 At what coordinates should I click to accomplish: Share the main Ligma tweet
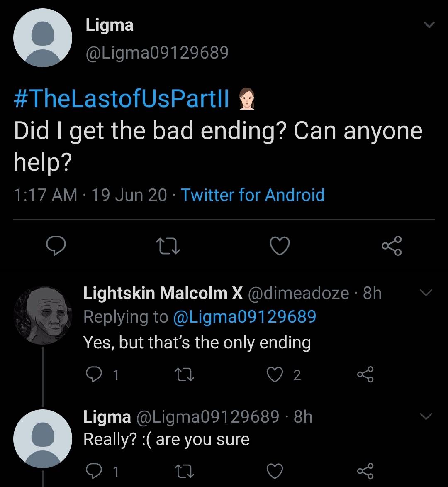coord(392,246)
